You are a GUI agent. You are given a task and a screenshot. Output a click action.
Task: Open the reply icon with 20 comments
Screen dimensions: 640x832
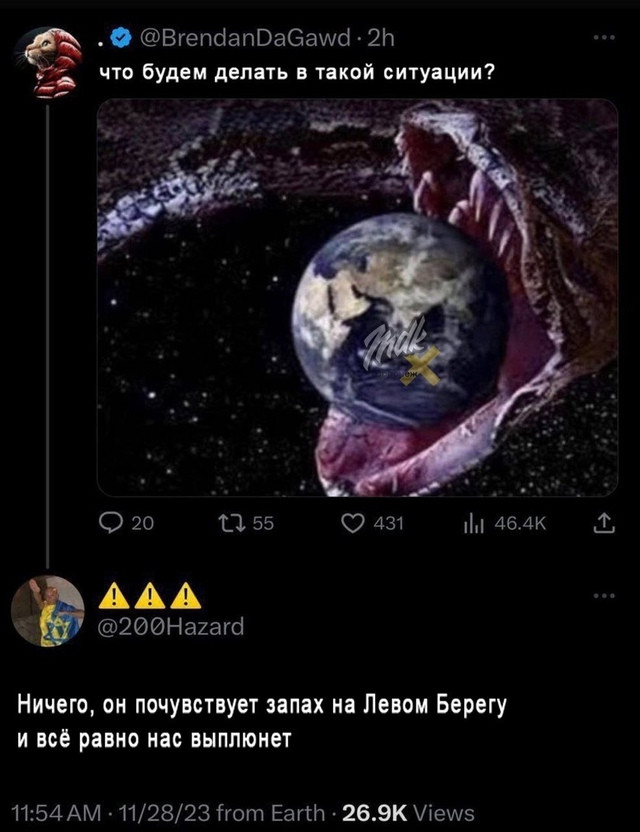[110, 524]
